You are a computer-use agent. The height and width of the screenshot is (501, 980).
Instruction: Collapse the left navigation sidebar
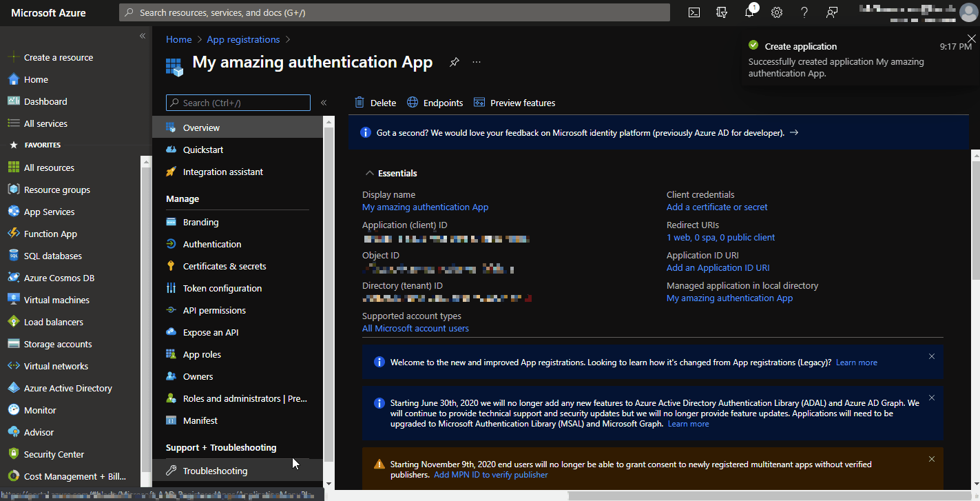[x=143, y=35]
